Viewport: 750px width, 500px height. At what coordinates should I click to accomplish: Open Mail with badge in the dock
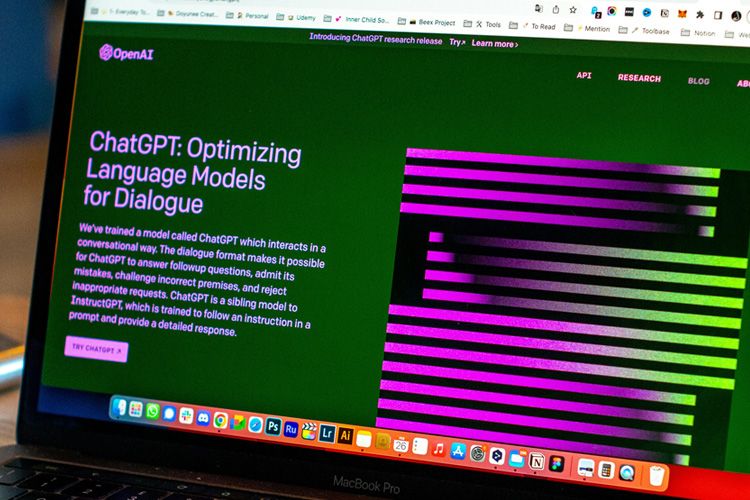[517, 458]
